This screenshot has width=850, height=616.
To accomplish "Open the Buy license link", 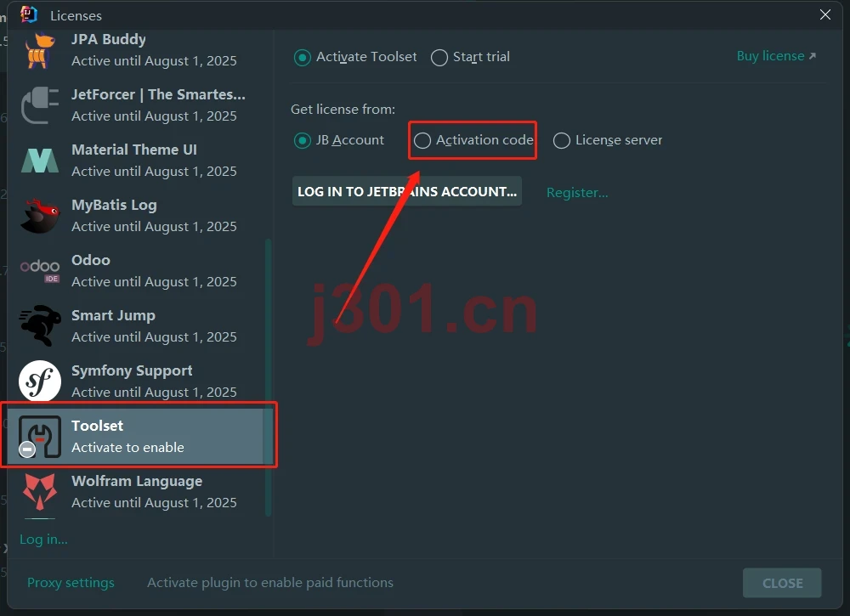I will pos(776,56).
